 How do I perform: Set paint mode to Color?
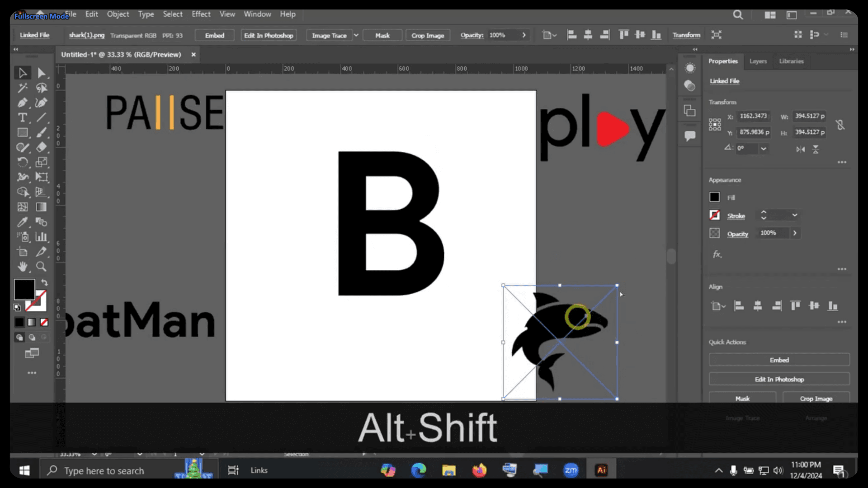click(x=19, y=322)
